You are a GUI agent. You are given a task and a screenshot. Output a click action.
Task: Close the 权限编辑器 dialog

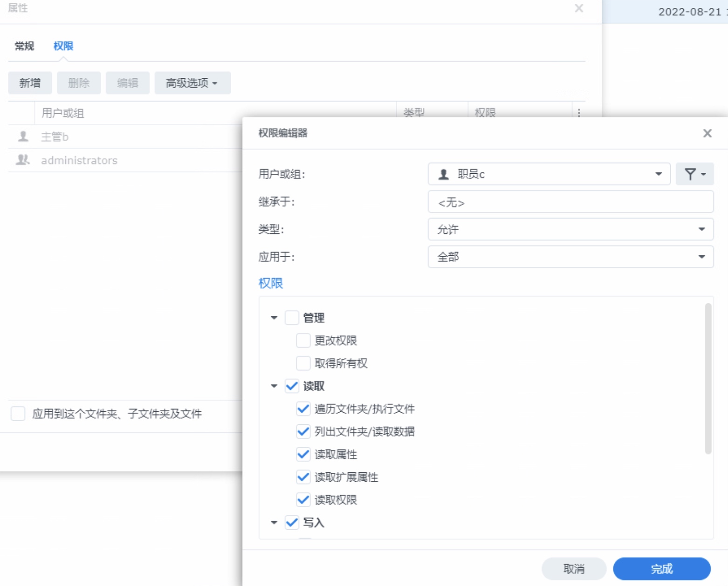(x=707, y=133)
